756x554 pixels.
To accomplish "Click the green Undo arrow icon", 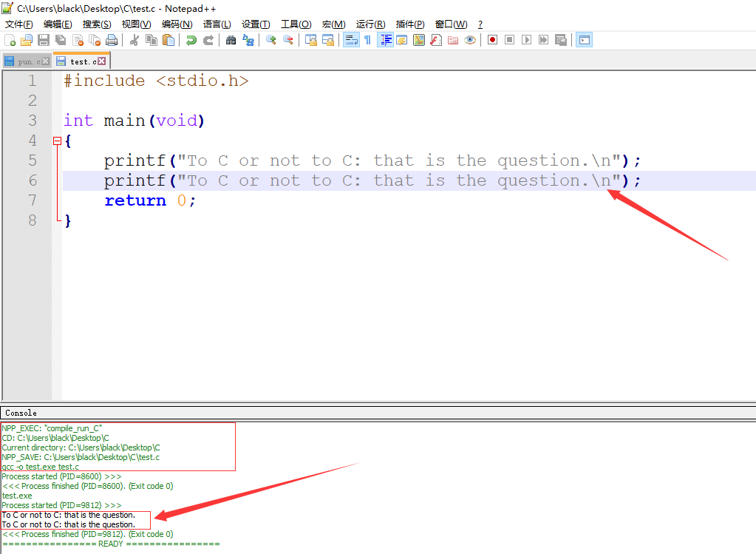I will [191, 40].
